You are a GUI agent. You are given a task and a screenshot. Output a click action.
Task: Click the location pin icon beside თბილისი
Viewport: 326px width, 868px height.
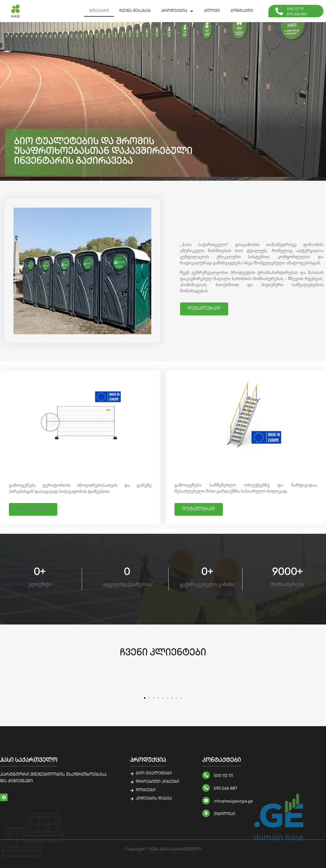(206, 813)
